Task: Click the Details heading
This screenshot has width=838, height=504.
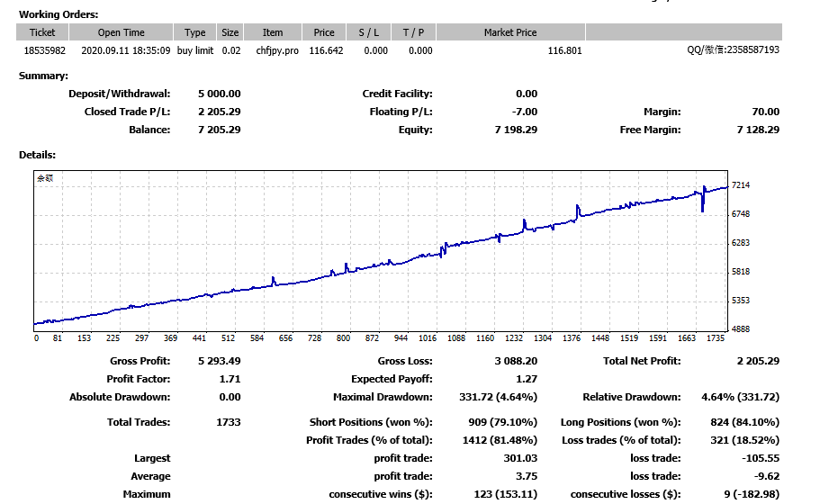Action: 37,155
